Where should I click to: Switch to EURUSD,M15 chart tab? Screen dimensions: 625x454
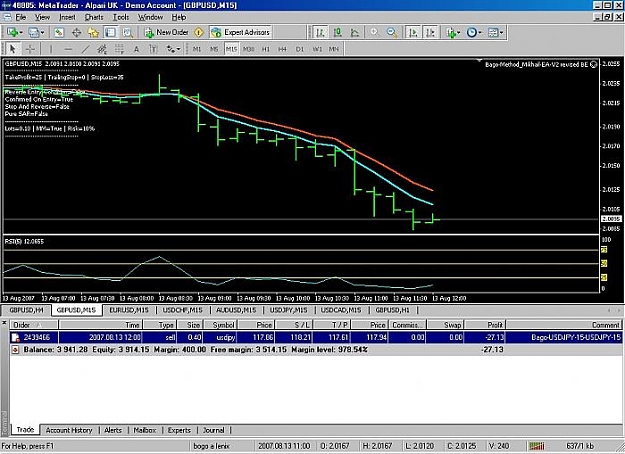pyautogui.click(x=129, y=310)
